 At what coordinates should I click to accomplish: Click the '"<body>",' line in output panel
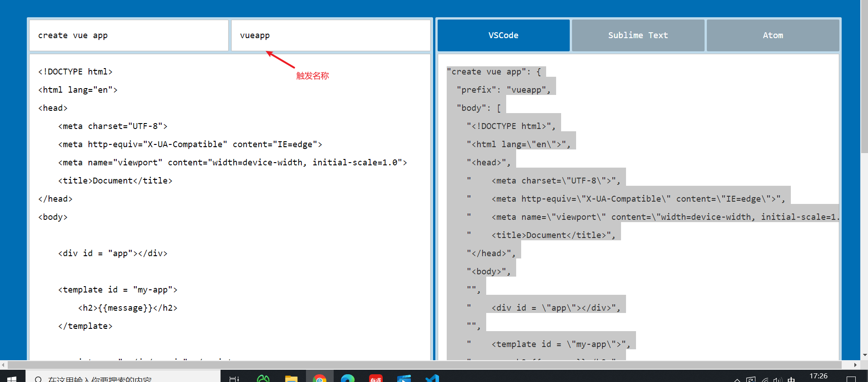(x=488, y=272)
